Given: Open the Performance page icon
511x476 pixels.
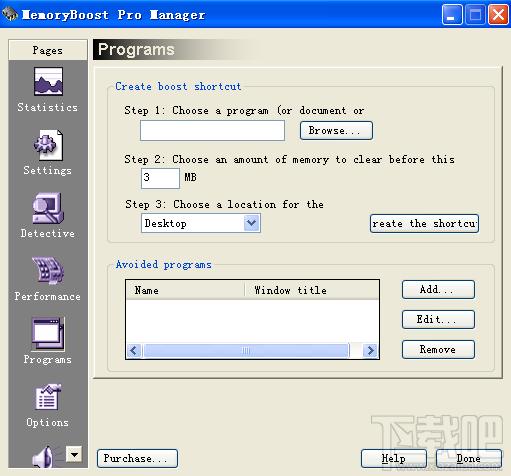Looking at the screenshot, I should tap(48, 270).
